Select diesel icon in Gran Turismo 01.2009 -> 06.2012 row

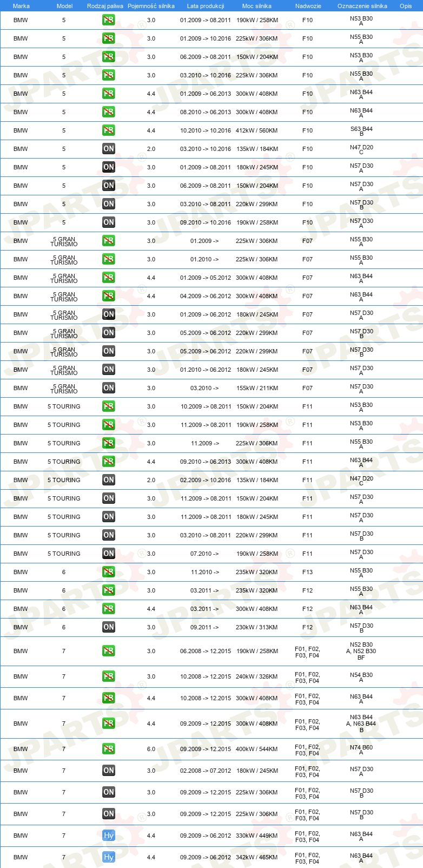[x=109, y=314]
